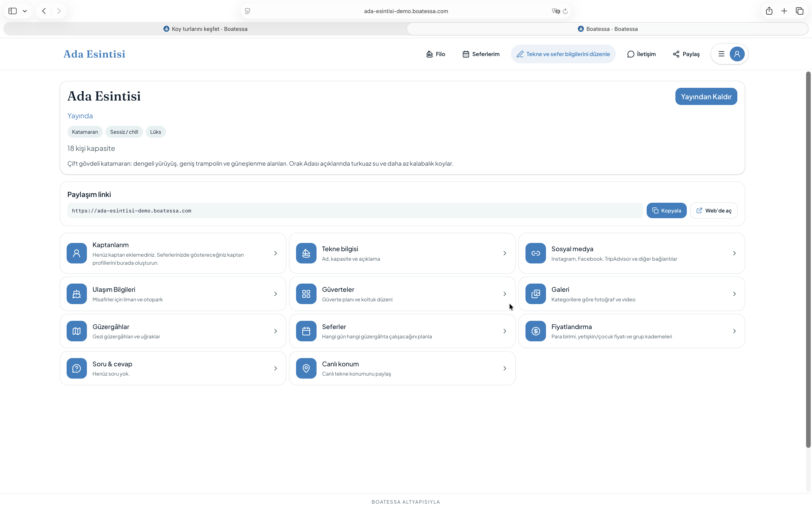Click the Kaptanlarım person icon
The height and width of the screenshot is (510, 812).
77,253
